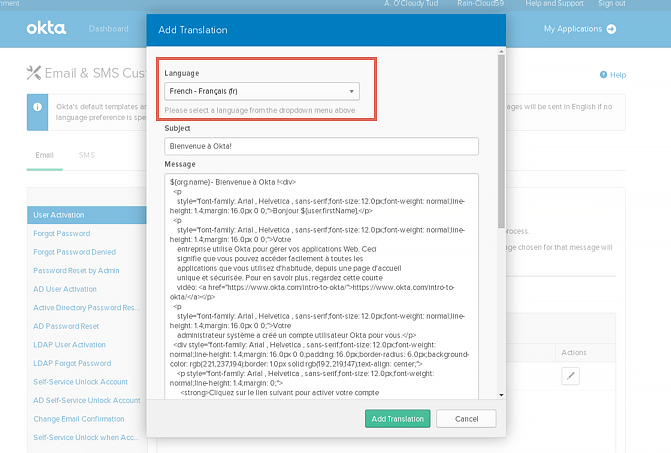Select AD User Activation template
The height and width of the screenshot is (453, 671).
pos(65,289)
